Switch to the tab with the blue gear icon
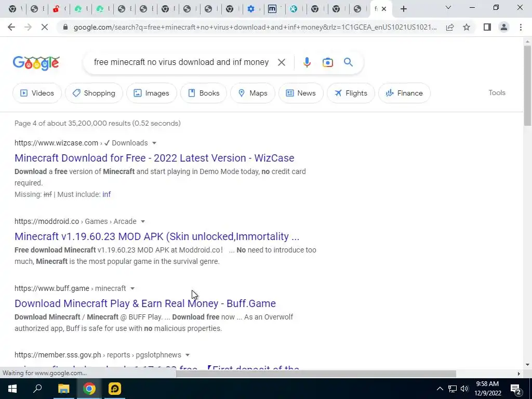Image resolution: width=532 pixels, height=399 pixels. pos(251,9)
